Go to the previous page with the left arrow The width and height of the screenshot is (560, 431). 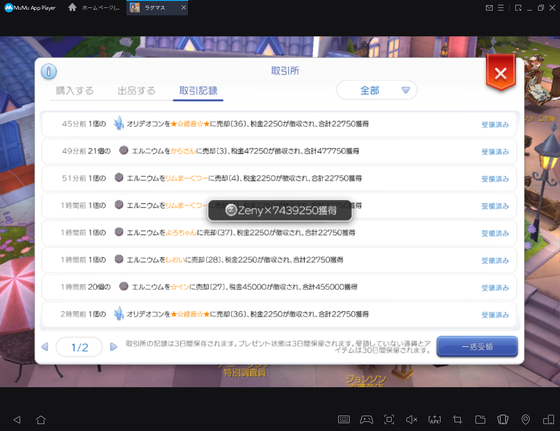pyautogui.click(x=45, y=347)
